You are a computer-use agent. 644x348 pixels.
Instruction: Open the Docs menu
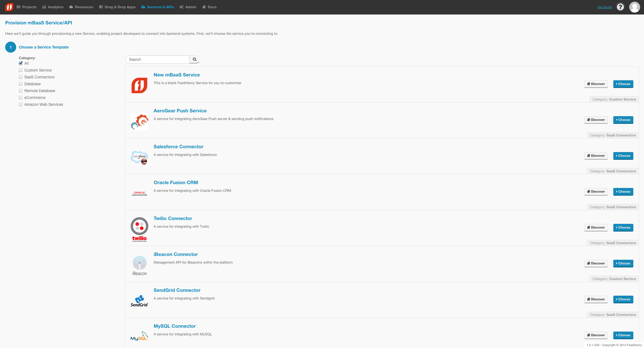209,7
